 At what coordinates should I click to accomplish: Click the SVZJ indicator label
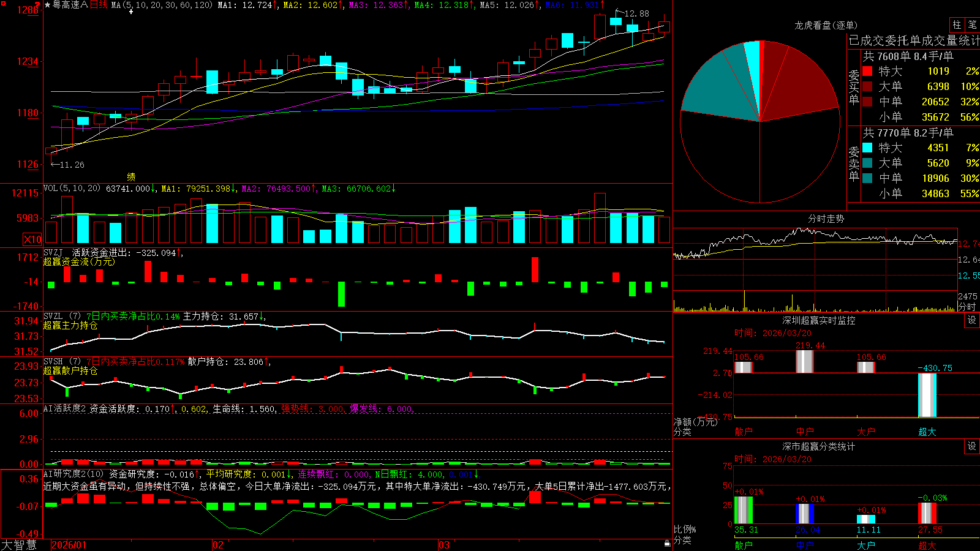click(x=53, y=252)
